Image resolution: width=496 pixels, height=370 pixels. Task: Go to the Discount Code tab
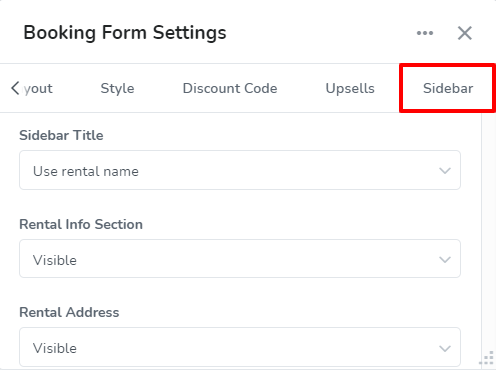click(x=230, y=88)
